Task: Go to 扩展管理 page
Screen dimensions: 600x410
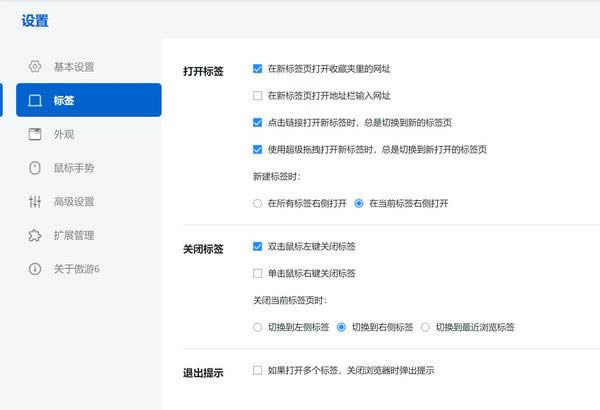Action: click(x=74, y=235)
